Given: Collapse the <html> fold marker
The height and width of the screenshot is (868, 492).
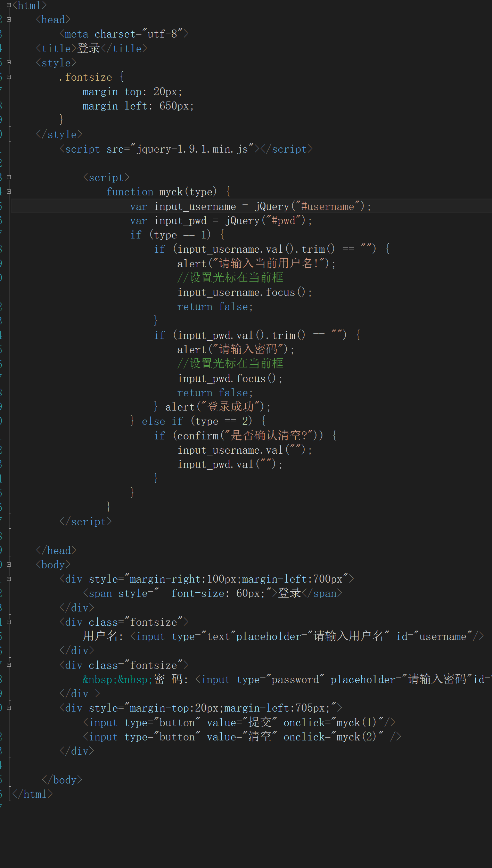Looking at the screenshot, I should pyautogui.click(x=9, y=5).
